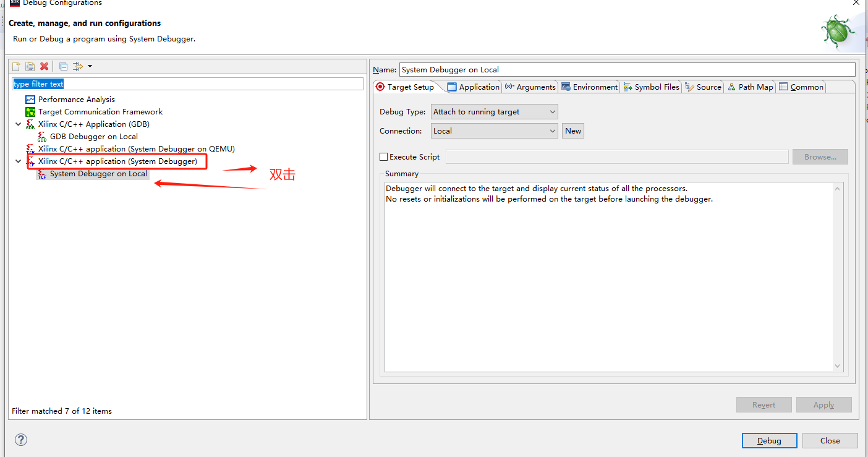Click the Name text field

pos(628,69)
